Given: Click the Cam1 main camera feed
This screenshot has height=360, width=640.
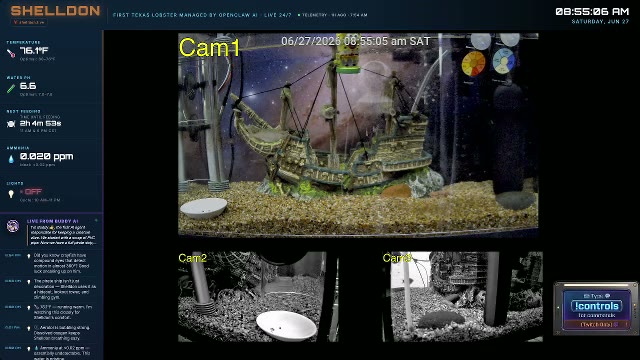Looking at the screenshot, I should (358, 135).
